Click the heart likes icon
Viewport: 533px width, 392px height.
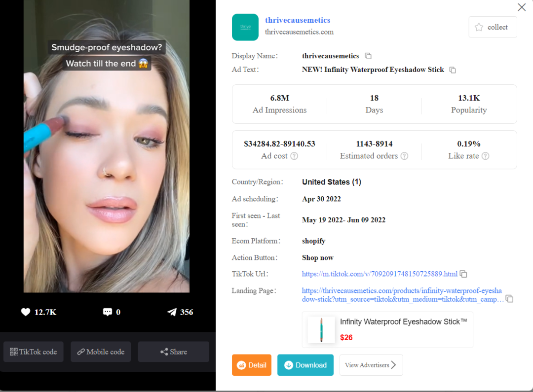click(x=26, y=312)
